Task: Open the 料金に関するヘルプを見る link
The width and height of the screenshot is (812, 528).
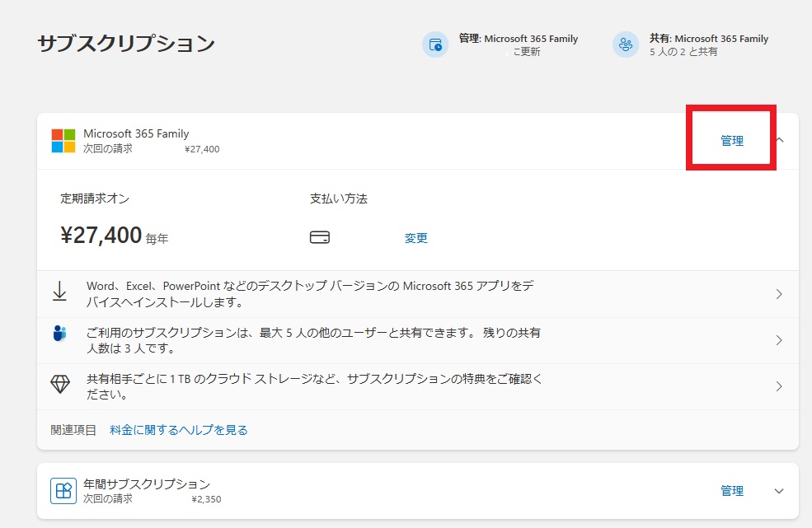Action: tap(179, 430)
